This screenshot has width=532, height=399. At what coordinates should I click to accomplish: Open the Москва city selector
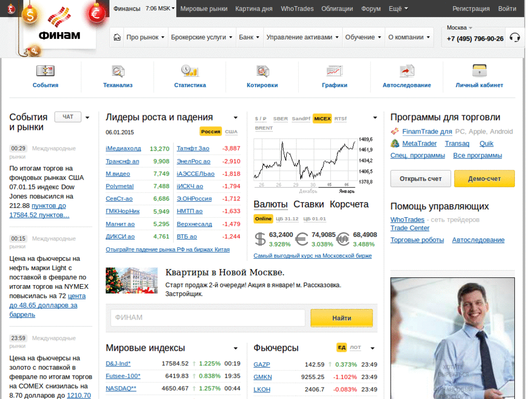459,28
